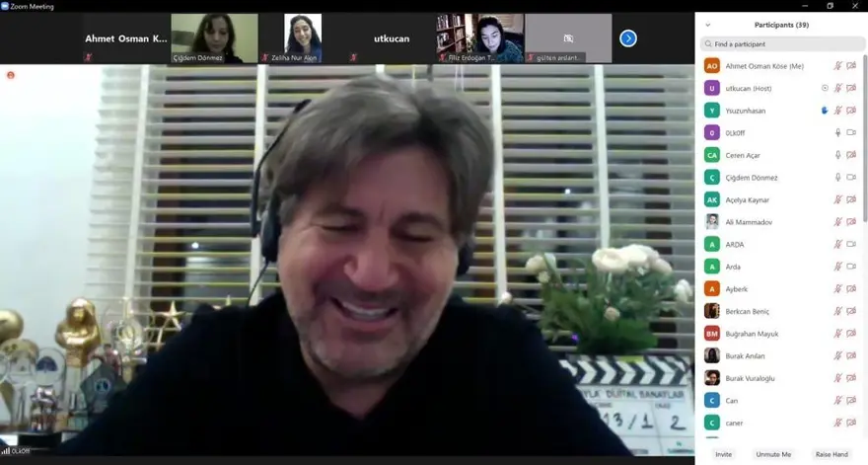Click the raised hand icon next to Ysuzunhasan

tap(825, 111)
